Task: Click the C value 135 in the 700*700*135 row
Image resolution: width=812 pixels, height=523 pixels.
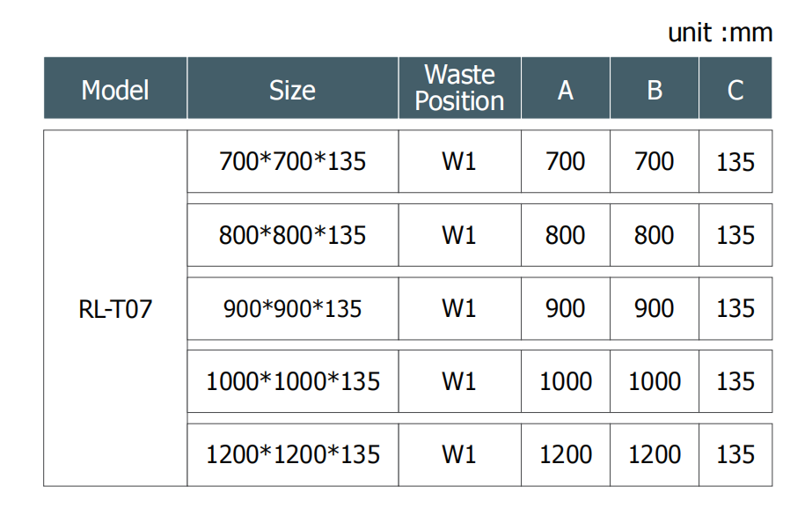Action: coord(735,162)
